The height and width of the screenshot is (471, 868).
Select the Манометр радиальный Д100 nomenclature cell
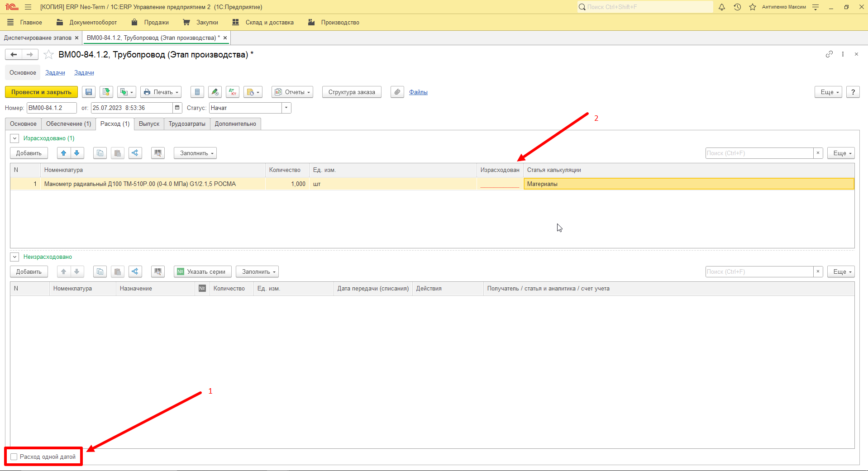click(153, 184)
